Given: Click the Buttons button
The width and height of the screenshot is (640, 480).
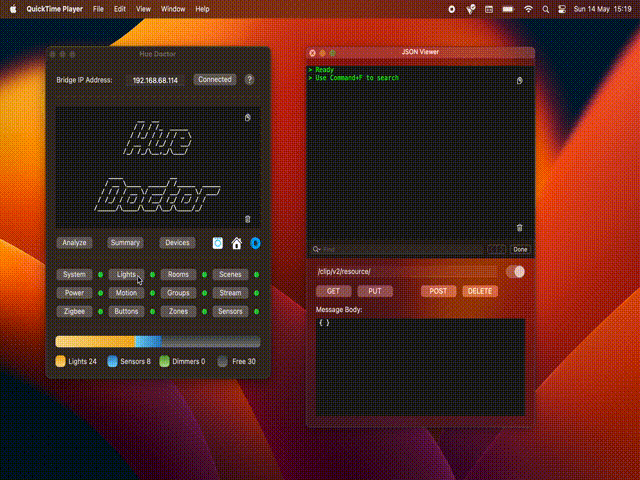Looking at the screenshot, I should (126, 311).
